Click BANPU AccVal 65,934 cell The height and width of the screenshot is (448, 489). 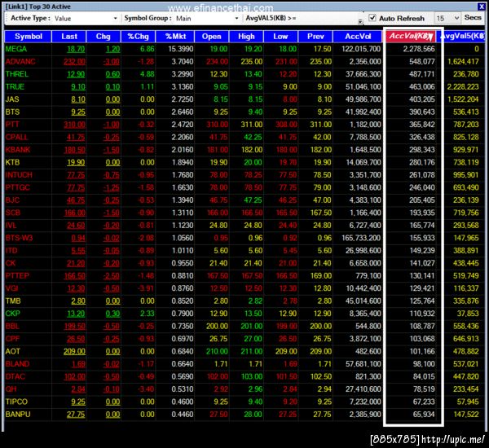[x=424, y=415]
